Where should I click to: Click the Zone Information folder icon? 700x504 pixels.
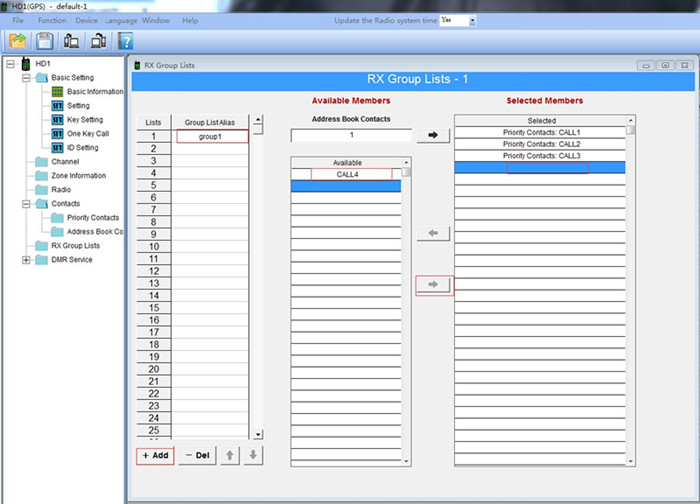click(x=42, y=175)
